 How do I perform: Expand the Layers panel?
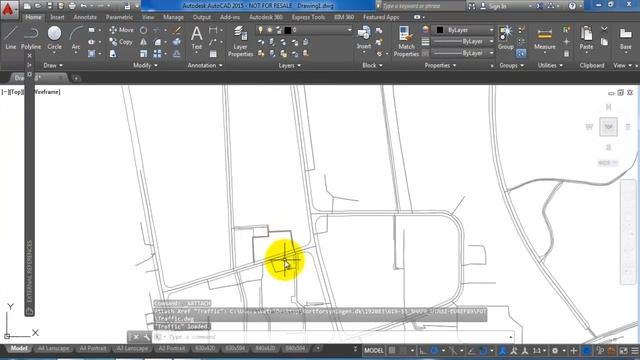(289, 65)
